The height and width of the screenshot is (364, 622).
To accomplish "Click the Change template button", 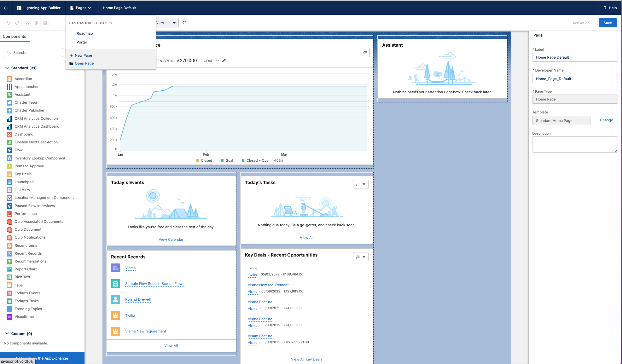I will (x=606, y=120).
